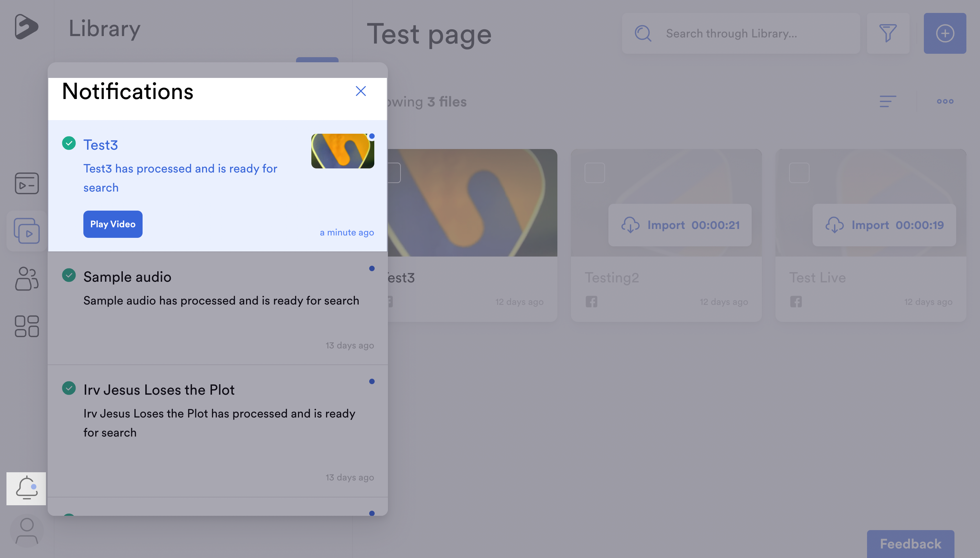Image resolution: width=980 pixels, height=558 pixels.
Task: Click the unread dot on Irv Jesus notification
Action: 371,381
